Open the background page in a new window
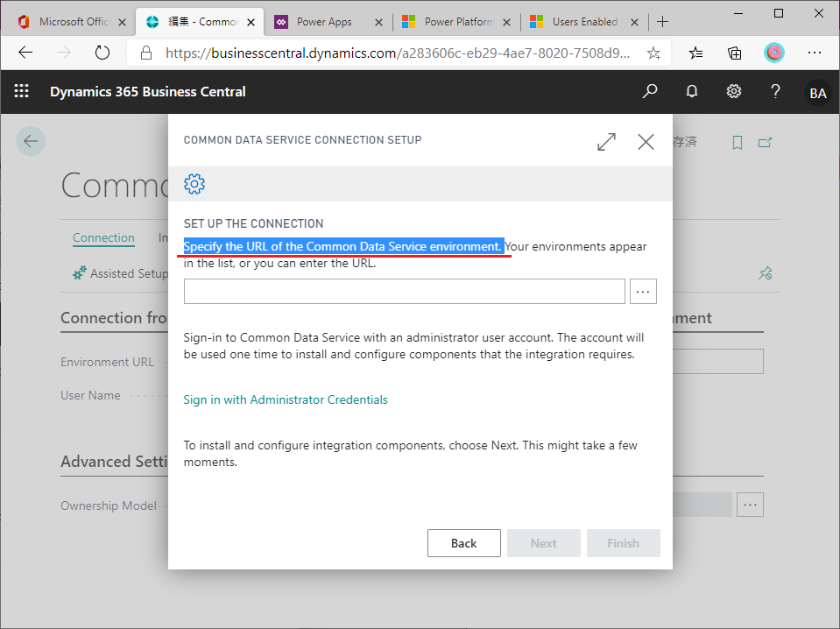Viewport: 840px width, 629px height. [765, 143]
